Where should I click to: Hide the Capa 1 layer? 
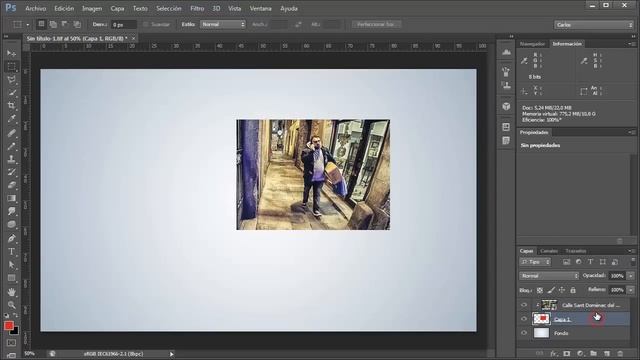click(x=524, y=319)
